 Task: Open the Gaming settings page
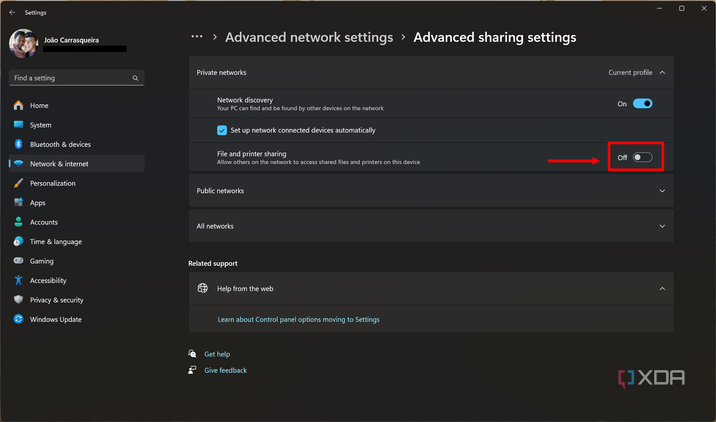pos(77,261)
